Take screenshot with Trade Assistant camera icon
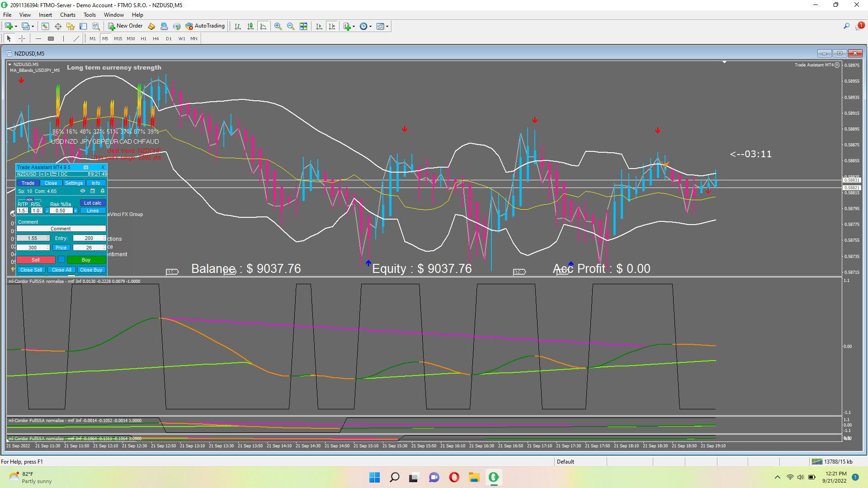The image size is (868, 488). (86, 167)
